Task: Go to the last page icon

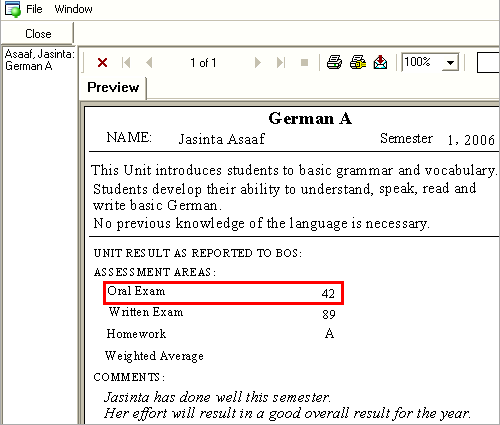Action: tap(281, 62)
